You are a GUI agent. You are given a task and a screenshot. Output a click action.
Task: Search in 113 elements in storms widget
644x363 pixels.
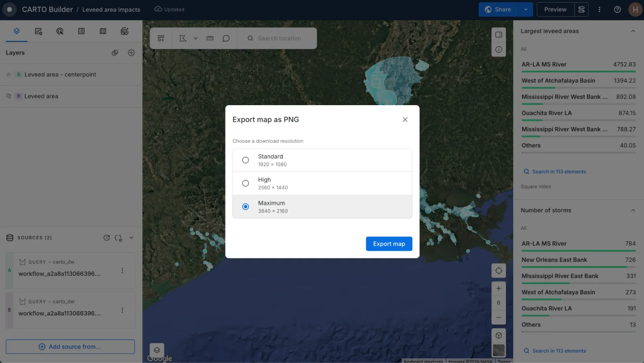point(555,351)
